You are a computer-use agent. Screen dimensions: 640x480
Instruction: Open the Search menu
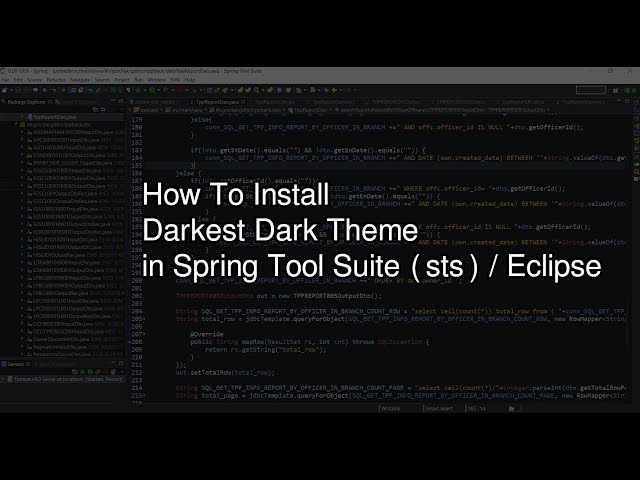[102, 80]
